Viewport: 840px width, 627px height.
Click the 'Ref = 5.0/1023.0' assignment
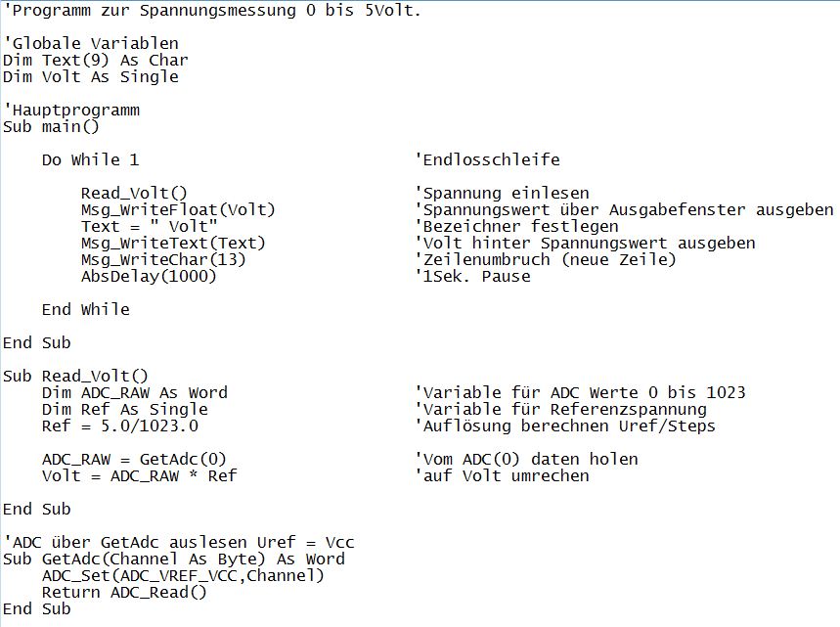[124, 425]
